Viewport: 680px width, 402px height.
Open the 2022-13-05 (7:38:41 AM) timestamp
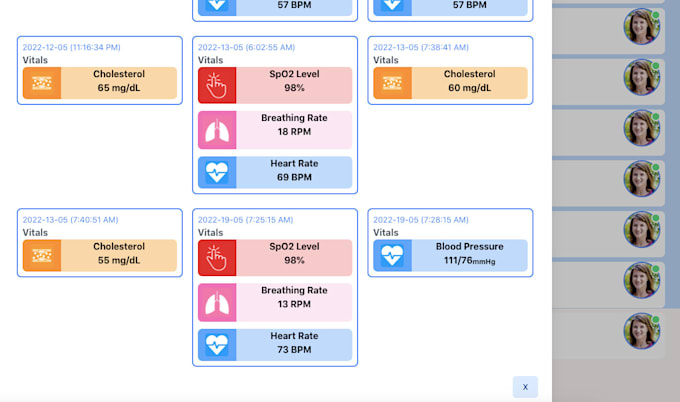click(420, 47)
